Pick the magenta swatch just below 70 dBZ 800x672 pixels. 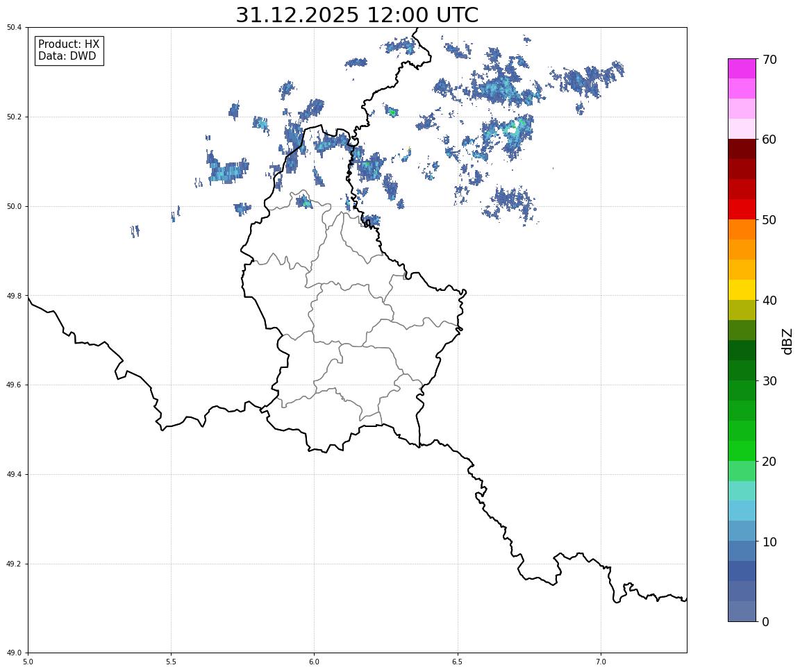pyautogui.click(x=742, y=69)
